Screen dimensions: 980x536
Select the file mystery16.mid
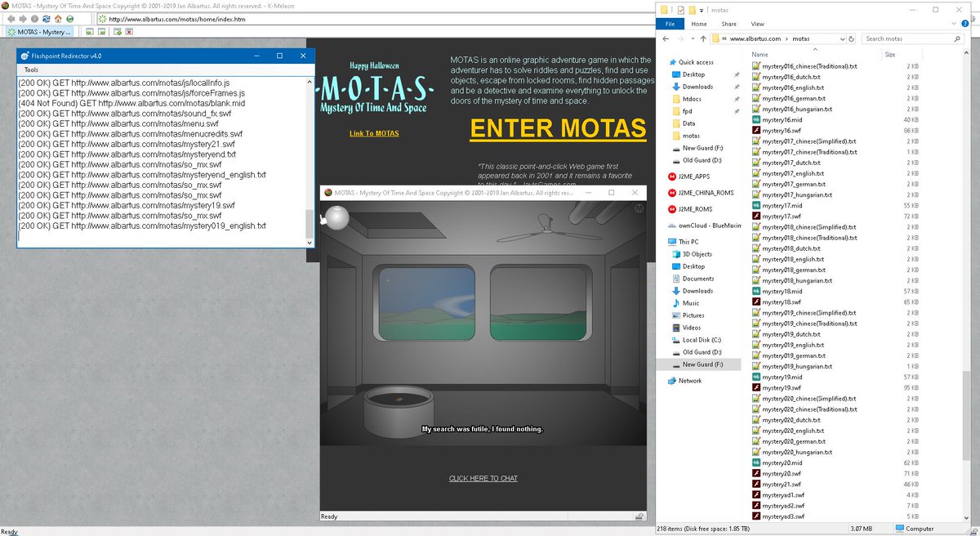[x=780, y=119]
